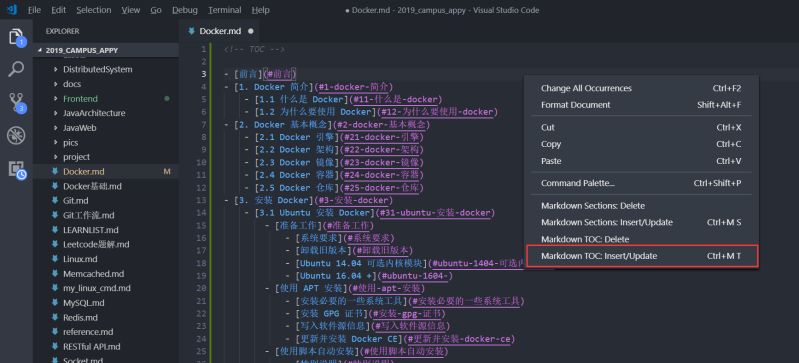Open Leetcode题解.md file
The width and height of the screenshot is (799, 363).
(x=106, y=245)
